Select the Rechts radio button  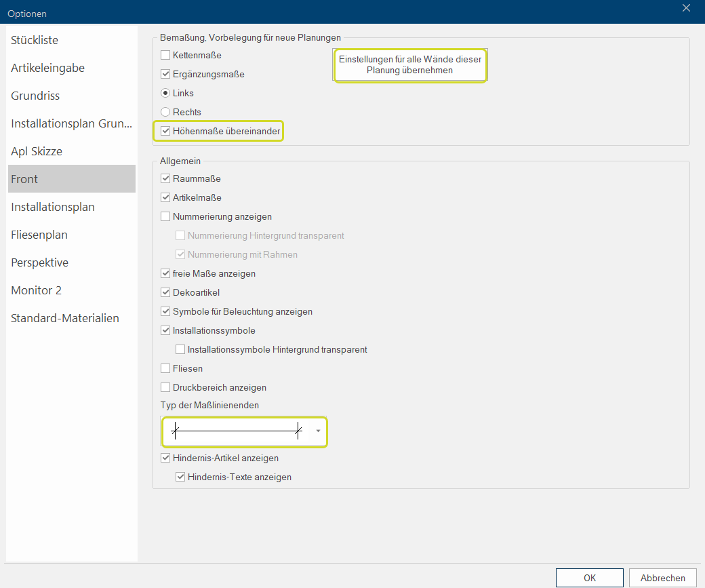165,112
